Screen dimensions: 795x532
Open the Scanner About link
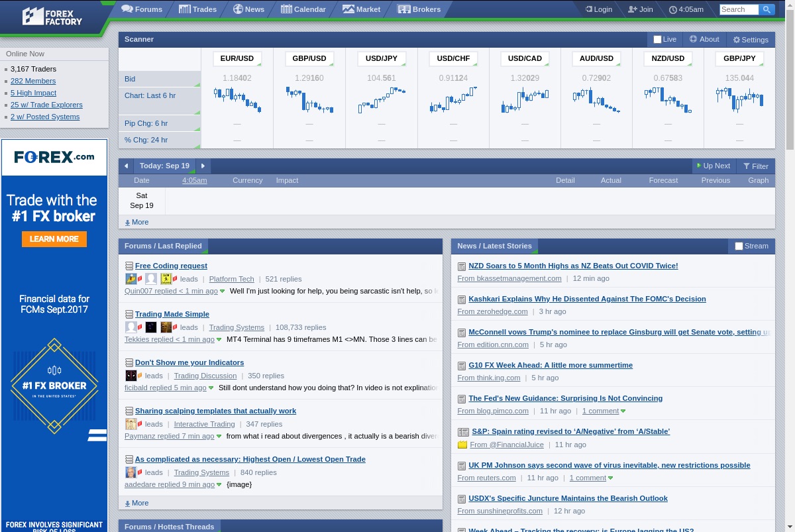[x=704, y=39]
